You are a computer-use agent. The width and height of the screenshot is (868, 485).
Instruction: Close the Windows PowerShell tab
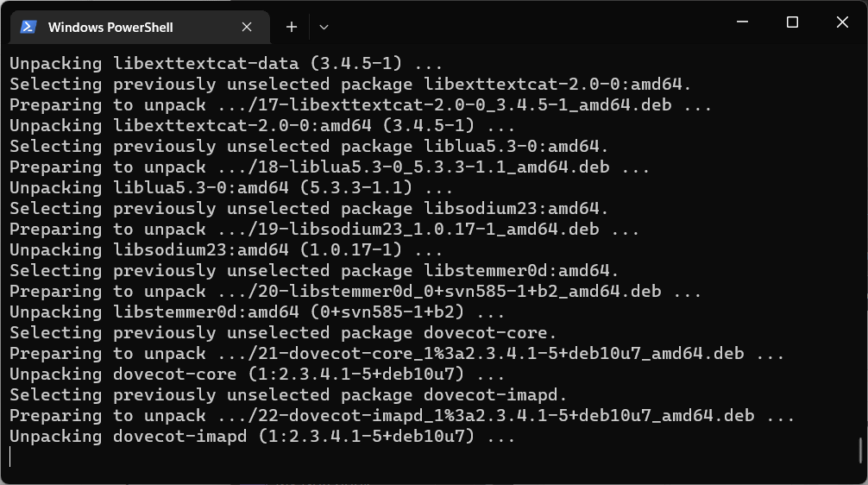click(247, 27)
